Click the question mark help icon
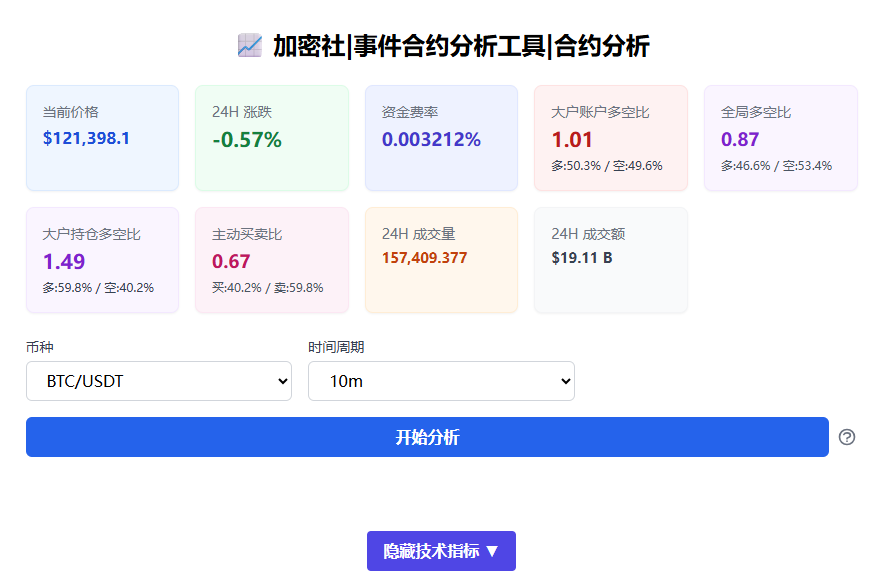882x581 pixels. click(847, 437)
